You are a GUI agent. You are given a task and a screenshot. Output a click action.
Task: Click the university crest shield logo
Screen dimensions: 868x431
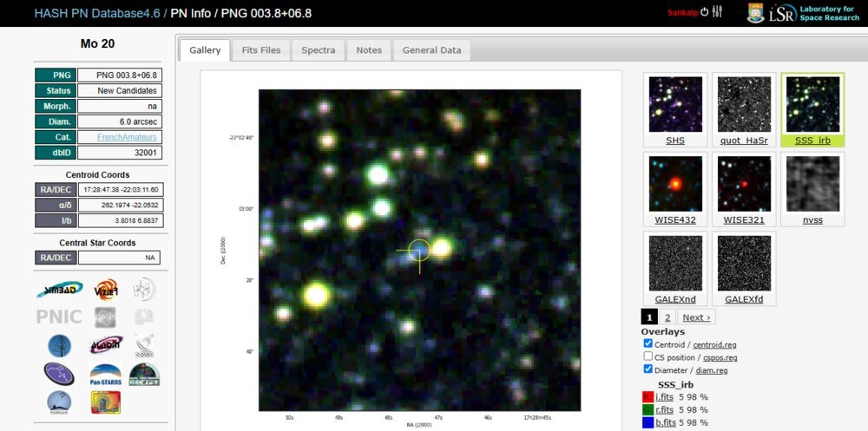coord(755,13)
